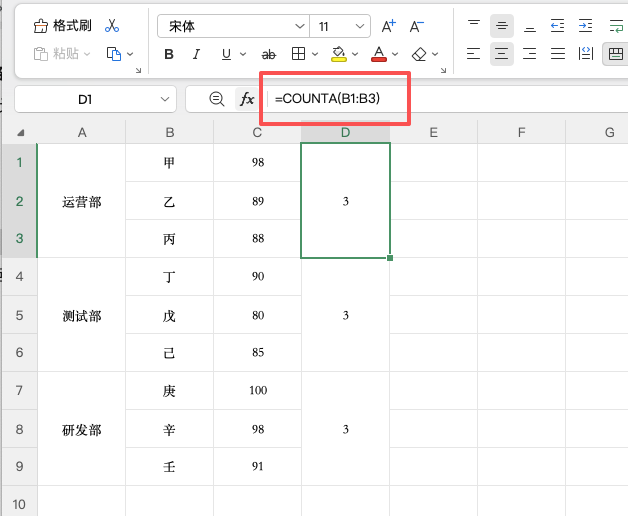Image resolution: width=628 pixels, height=516 pixels.
Task: Click the merged cell 研发部
Action: tap(82, 429)
